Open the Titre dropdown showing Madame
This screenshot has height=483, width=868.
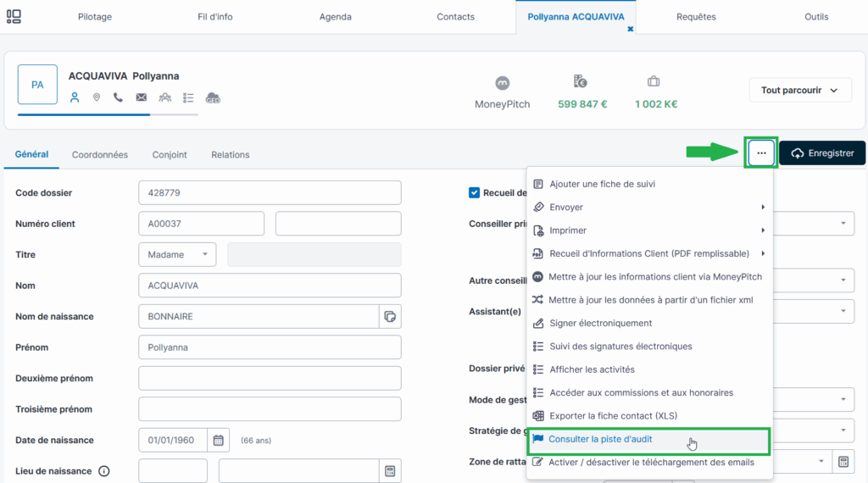[x=176, y=254]
